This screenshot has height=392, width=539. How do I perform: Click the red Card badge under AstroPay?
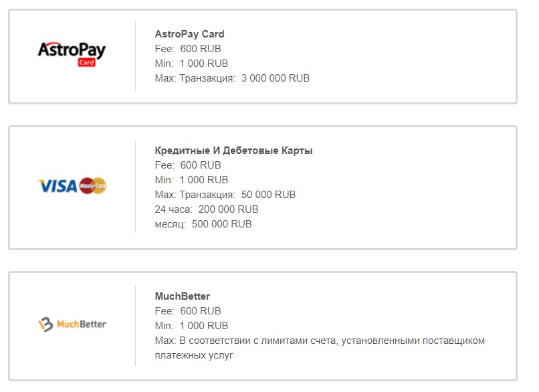point(86,63)
